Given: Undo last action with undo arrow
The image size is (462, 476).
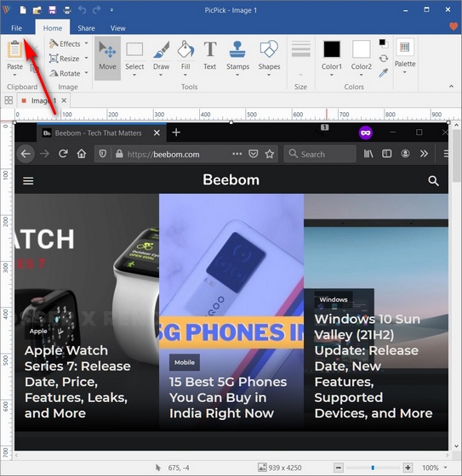Looking at the screenshot, I should 82,10.
